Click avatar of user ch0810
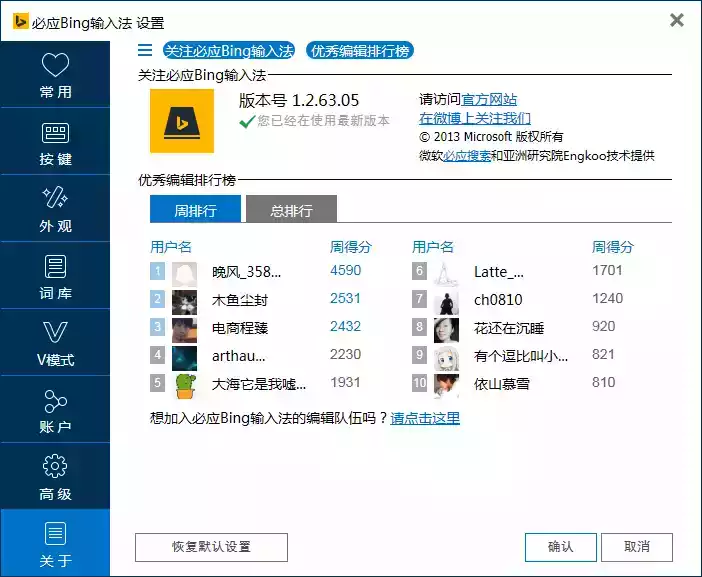The width and height of the screenshot is (702, 577). tap(446, 302)
